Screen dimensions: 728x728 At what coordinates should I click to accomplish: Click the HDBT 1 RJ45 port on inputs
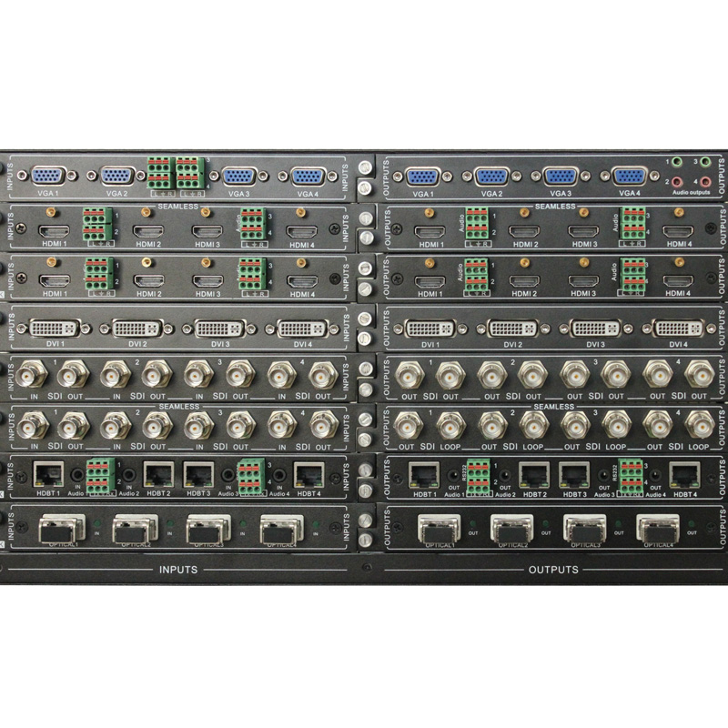coord(48,474)
